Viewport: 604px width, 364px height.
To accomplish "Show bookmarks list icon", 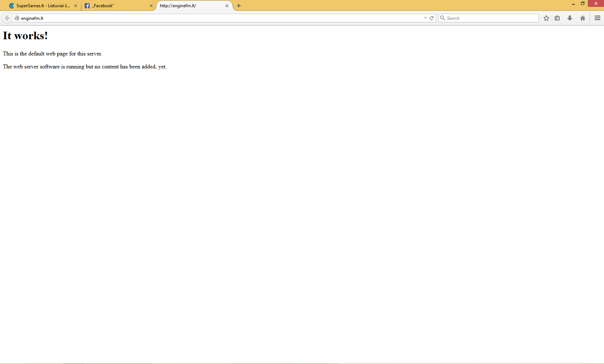I will [557, 18].
